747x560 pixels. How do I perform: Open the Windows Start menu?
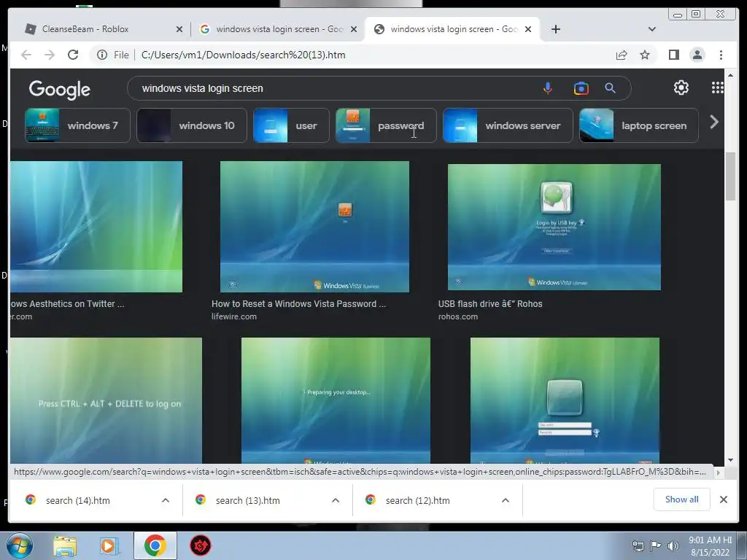[20, 545]
